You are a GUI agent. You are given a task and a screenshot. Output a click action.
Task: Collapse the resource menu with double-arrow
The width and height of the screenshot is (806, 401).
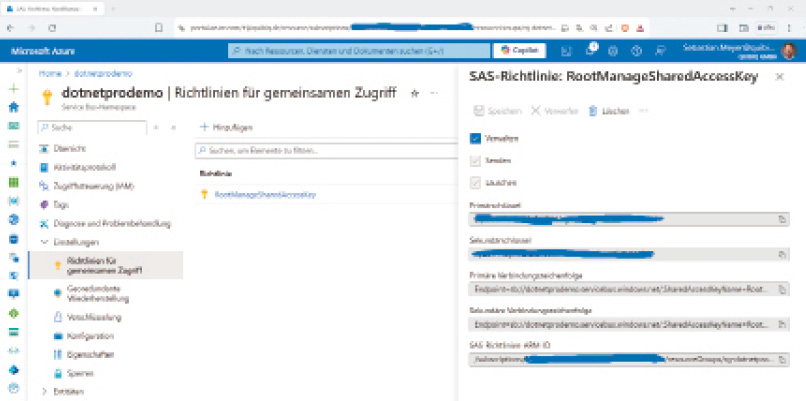pos(174,127)
